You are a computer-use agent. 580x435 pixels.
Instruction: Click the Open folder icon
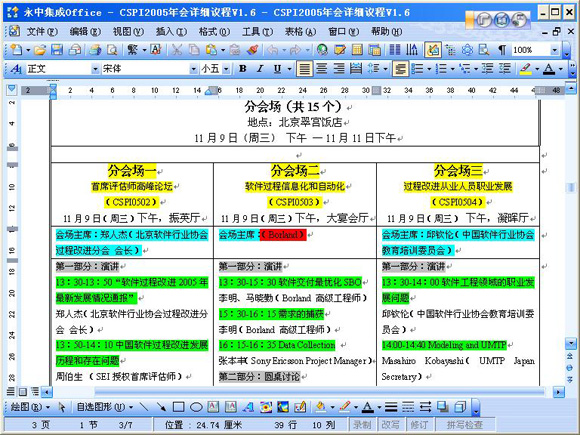(x=40, y=50)
